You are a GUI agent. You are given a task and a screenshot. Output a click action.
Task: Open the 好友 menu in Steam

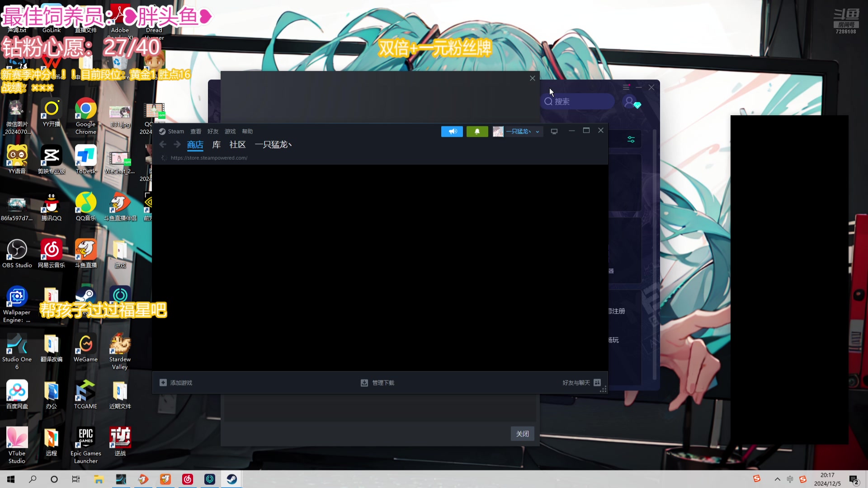tap(213, 131)
